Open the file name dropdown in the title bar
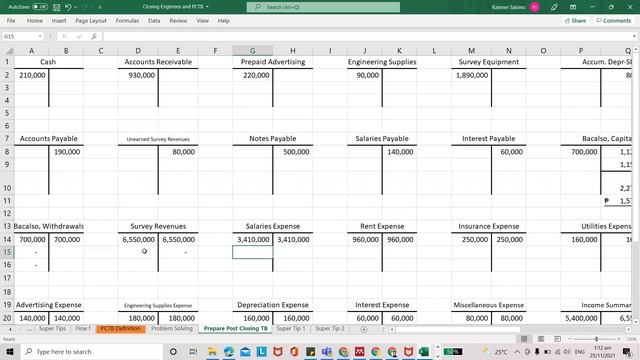 tap(207, 7)
